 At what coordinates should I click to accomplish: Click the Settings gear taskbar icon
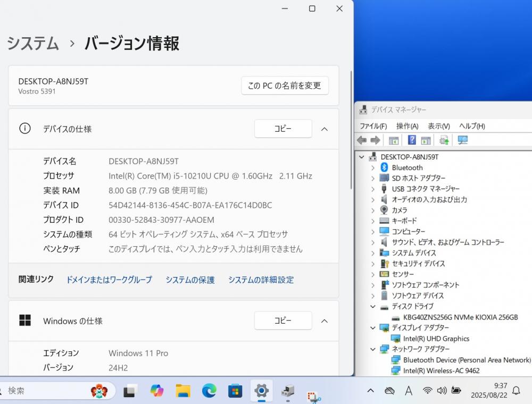coord(261,391)
